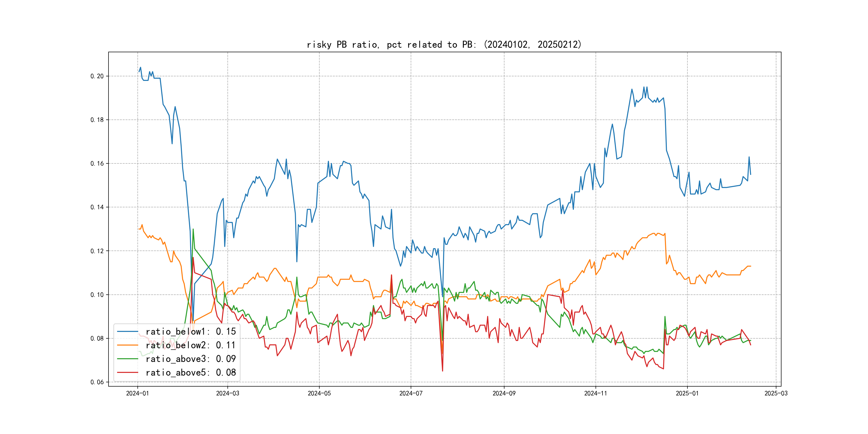Click the 0.06 y-axis tick label
This screenshot has width=868, height=434.
click(97, 382)
